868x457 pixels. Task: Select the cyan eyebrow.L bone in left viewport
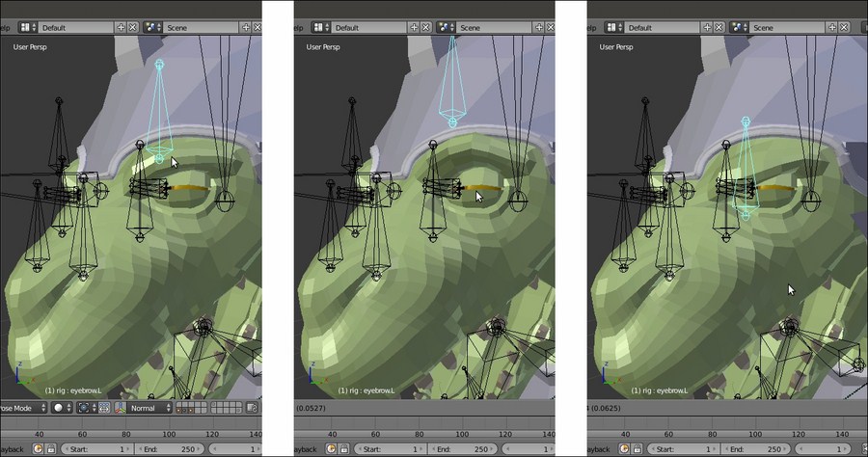pyautogui.click(x=159, y=111)
